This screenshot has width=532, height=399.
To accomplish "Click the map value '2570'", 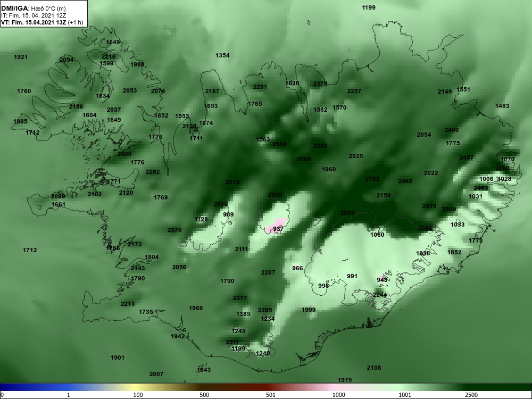I will [x=232, y=182].
